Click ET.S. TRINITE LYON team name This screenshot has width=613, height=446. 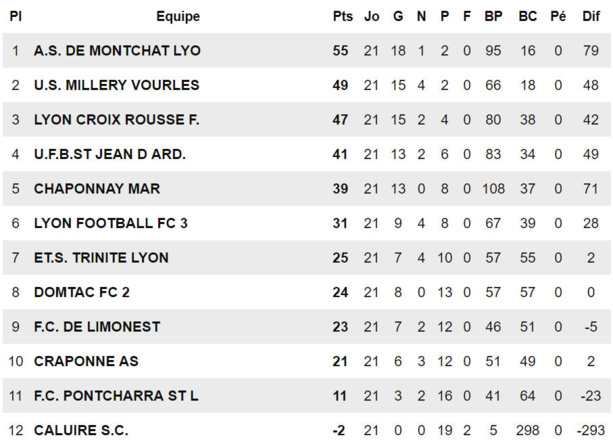pyautogui.click(x=100, y=257)
